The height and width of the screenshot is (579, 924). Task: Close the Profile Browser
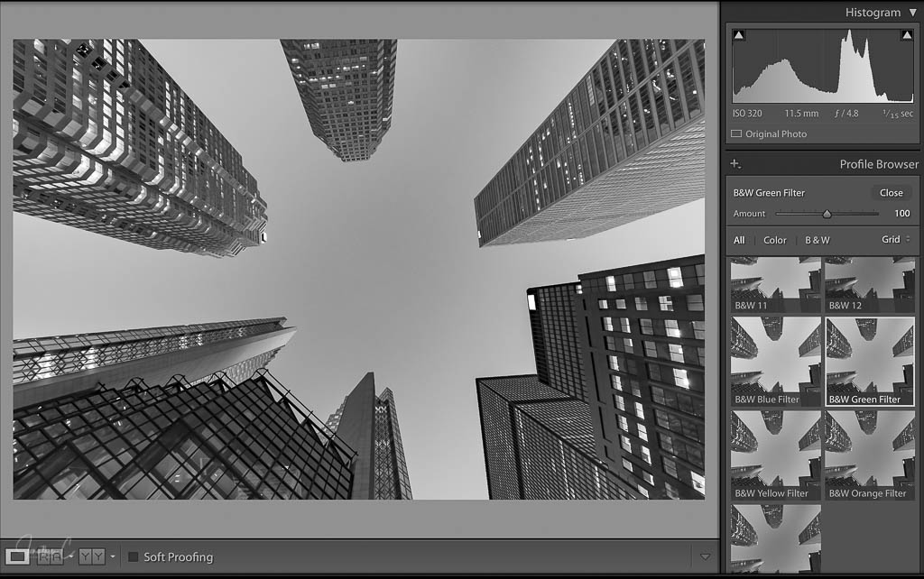click(891, 192)
